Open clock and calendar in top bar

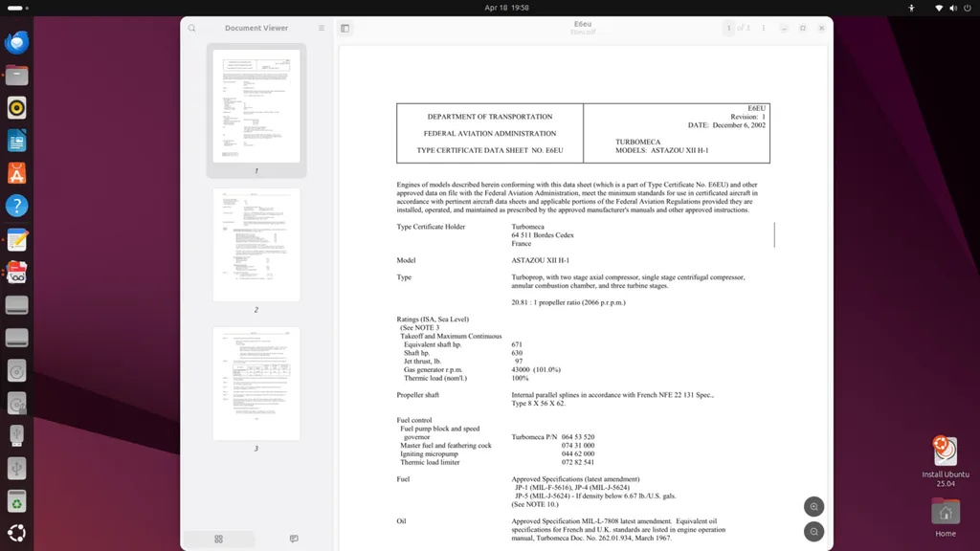click(x=506, y=8)
